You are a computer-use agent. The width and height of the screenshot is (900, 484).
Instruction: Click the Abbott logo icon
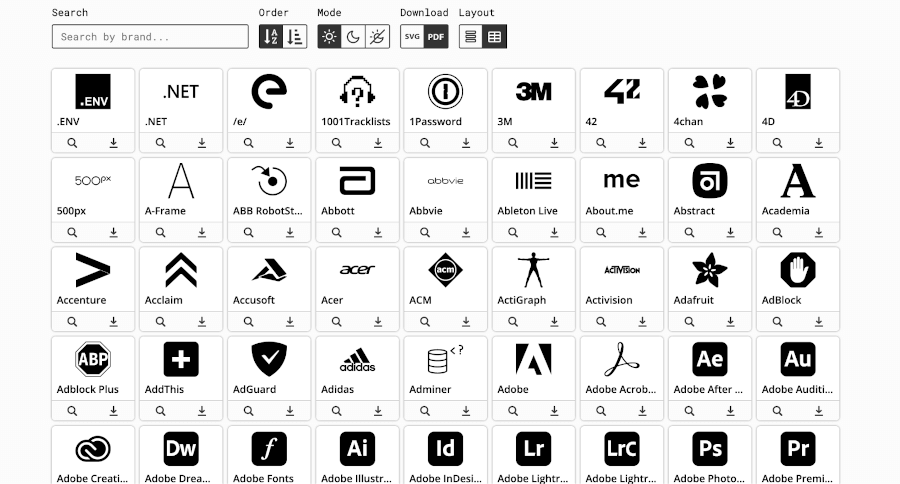pyautogui.click(x=357, y=180)
